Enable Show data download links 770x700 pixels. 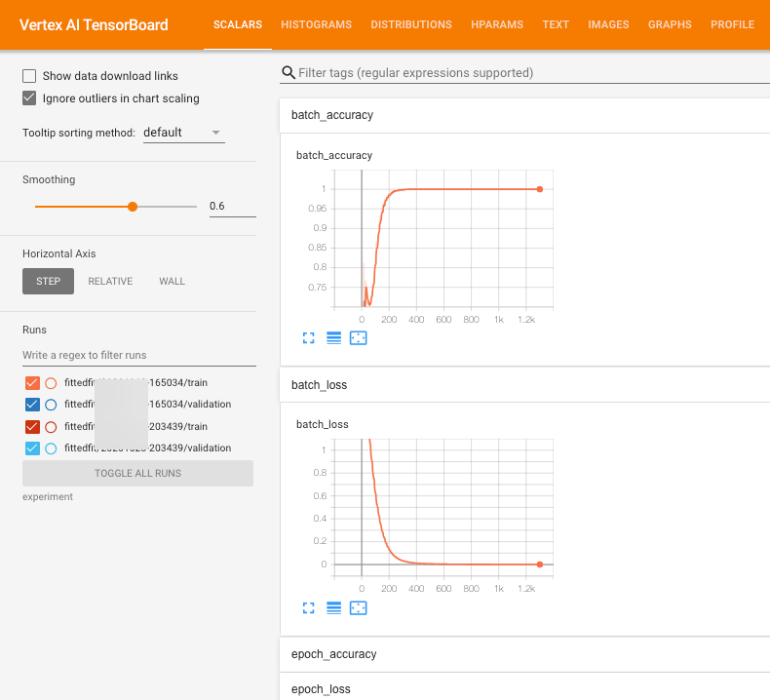click(29, 76)
